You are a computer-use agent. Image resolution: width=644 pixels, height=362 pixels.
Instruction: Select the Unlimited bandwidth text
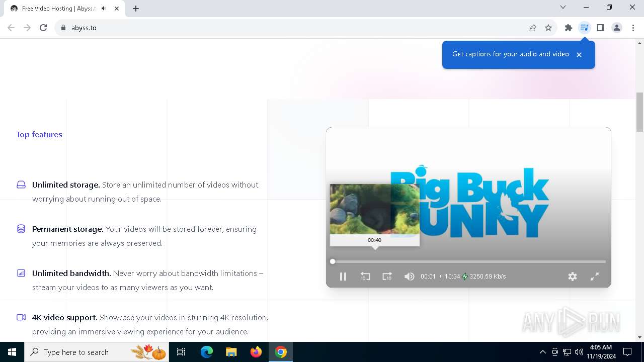click(71, 273)
